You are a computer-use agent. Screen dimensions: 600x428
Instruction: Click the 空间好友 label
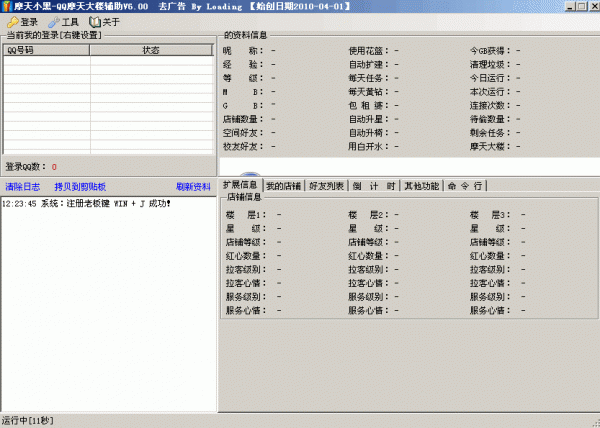[x=243, y=133]
